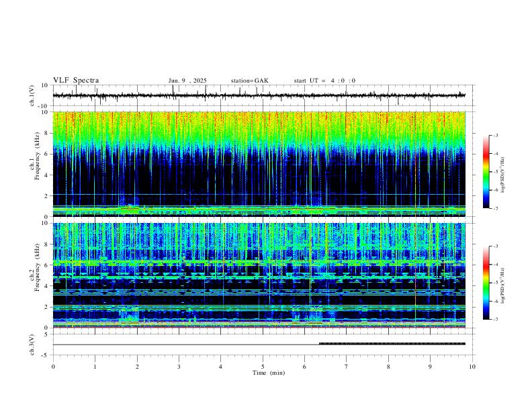This screenshot has width=532, height=411.
Task: Click the 'ch.1(V)' axis label
Action: pos(32,95)
